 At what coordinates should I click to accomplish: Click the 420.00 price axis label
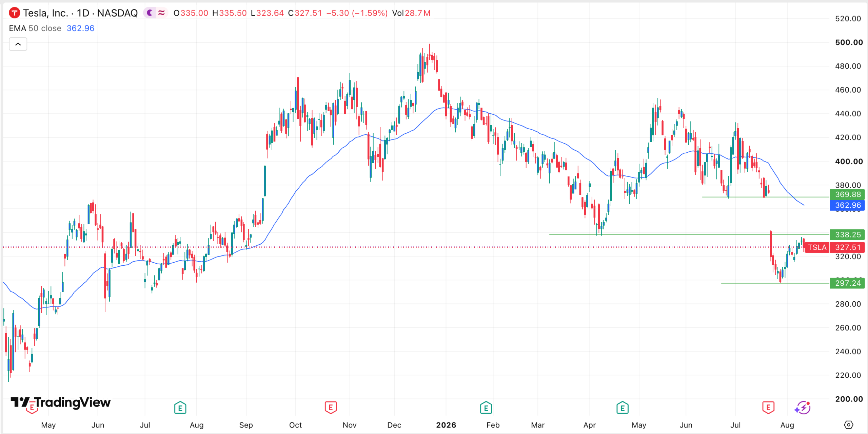point(848,137)
